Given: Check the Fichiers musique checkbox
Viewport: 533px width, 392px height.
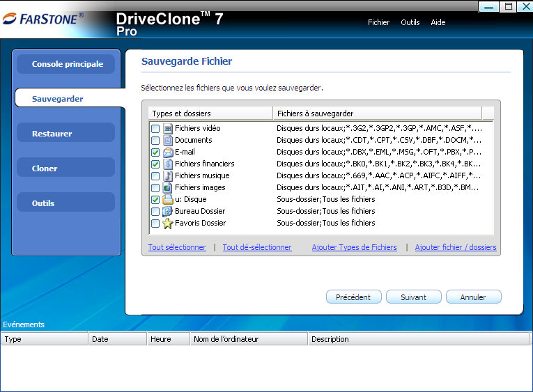Looking at the screenshot, I should [155, 176].
